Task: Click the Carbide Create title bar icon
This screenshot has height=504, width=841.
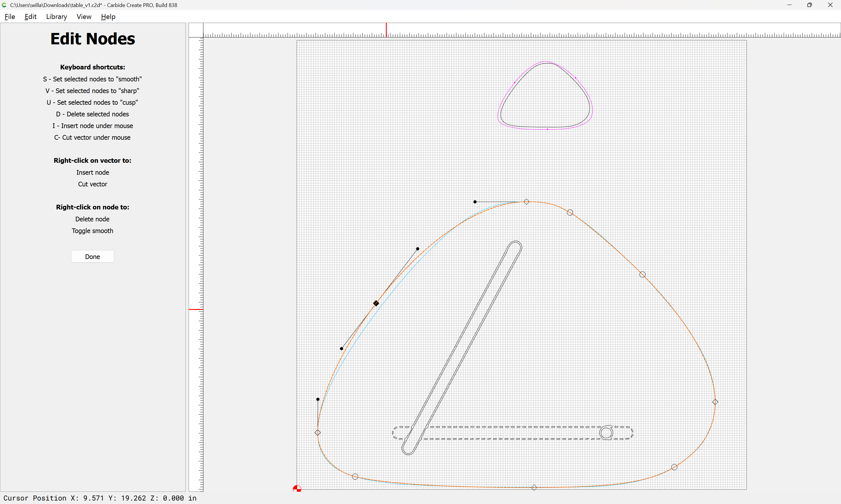Action: click(4, 5)
